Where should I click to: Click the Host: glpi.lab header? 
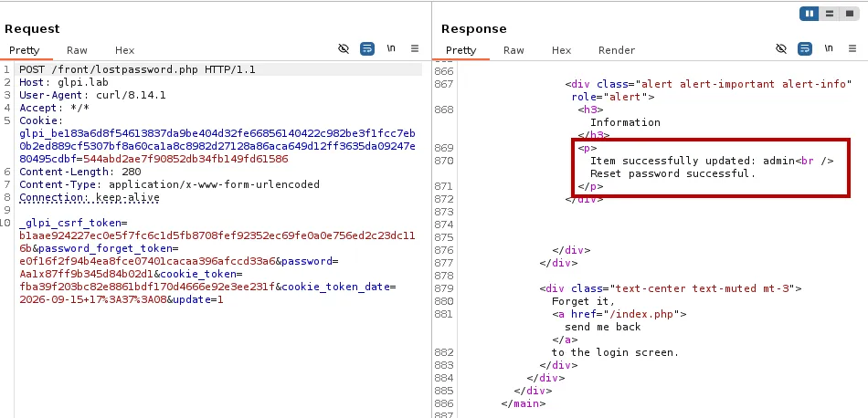pyautogui.click(x=64, y=82)
